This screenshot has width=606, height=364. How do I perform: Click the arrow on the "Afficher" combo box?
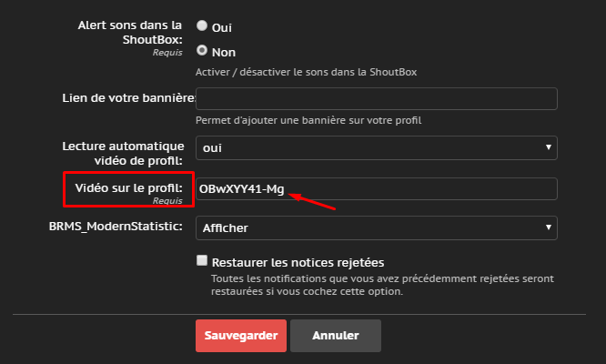coord(549,227)
